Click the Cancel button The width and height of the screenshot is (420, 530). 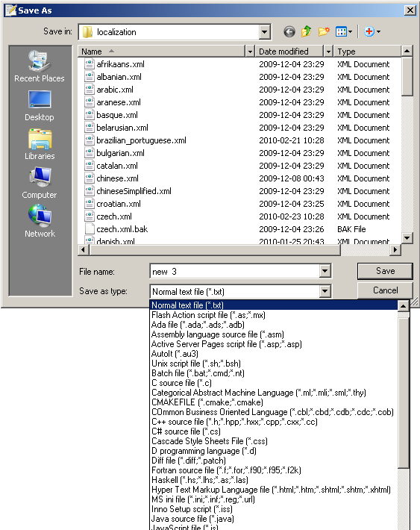[385, 290]
